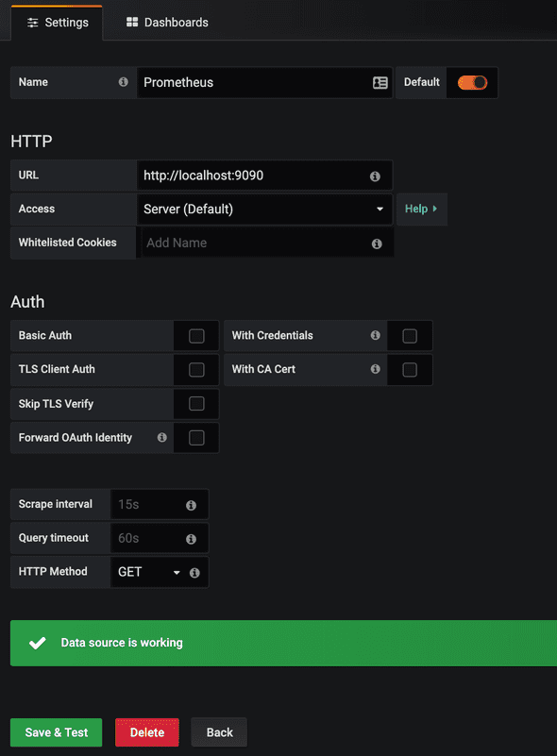Click the info icon beside the URL field
This screenshot has height=756, width=557.
tap(375, 176)
